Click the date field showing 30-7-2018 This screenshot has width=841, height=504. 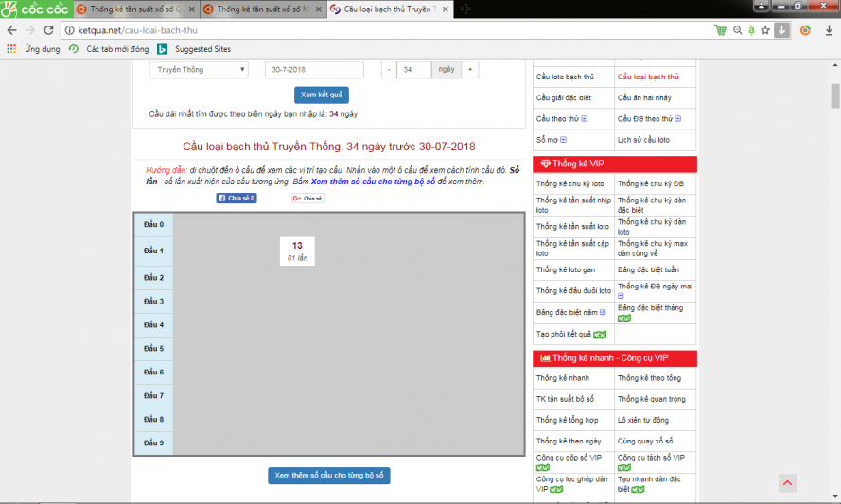click(314, 70)
